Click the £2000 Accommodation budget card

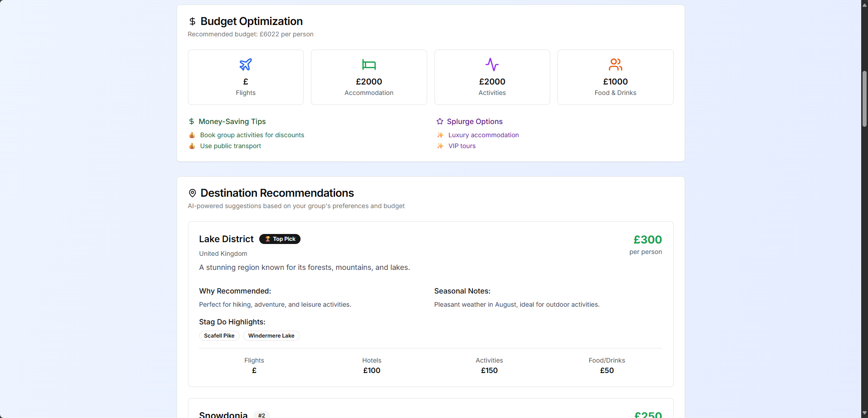click(x=369, y=77)
